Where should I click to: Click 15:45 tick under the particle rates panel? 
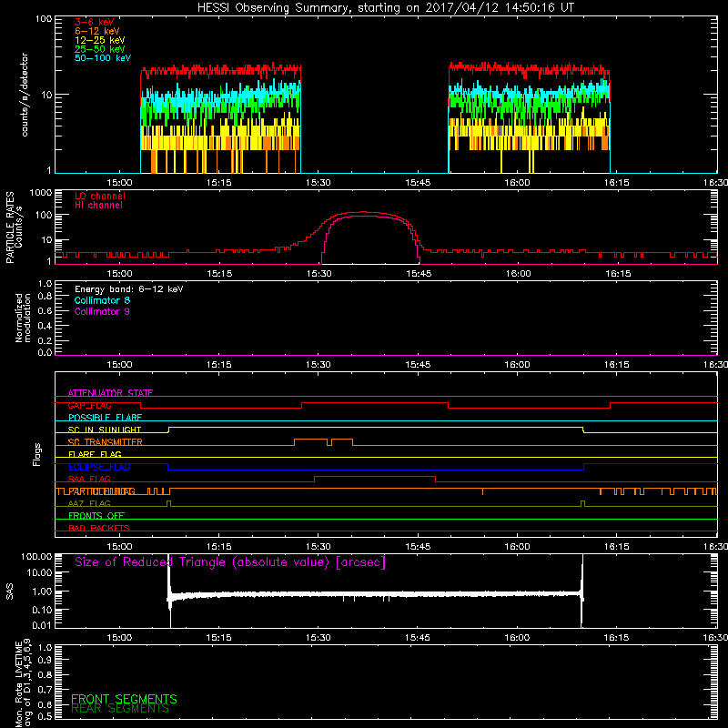[x=419, y=274]
